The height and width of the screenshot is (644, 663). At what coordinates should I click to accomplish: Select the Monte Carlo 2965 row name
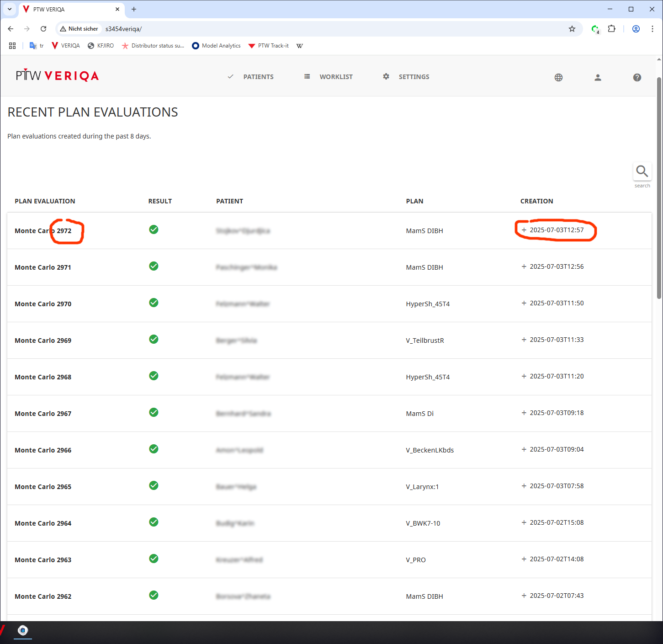43,487
